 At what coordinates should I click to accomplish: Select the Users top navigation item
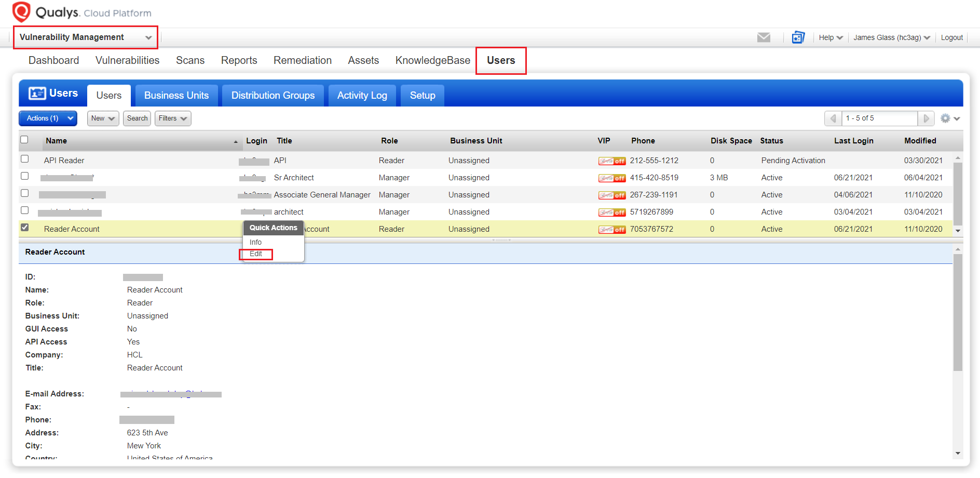click(x=501, y=60)
